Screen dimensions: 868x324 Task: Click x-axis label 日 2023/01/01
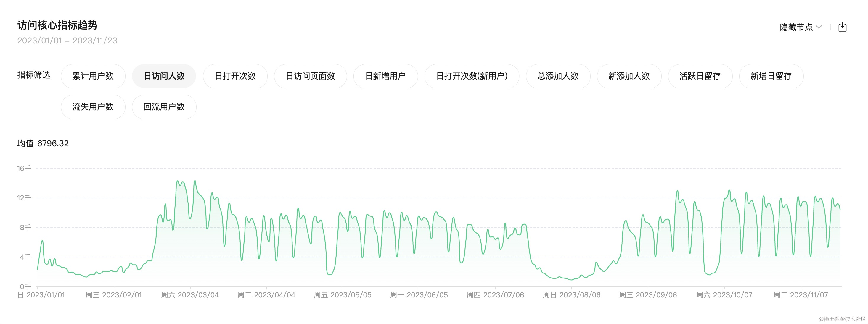coord(41,295)
